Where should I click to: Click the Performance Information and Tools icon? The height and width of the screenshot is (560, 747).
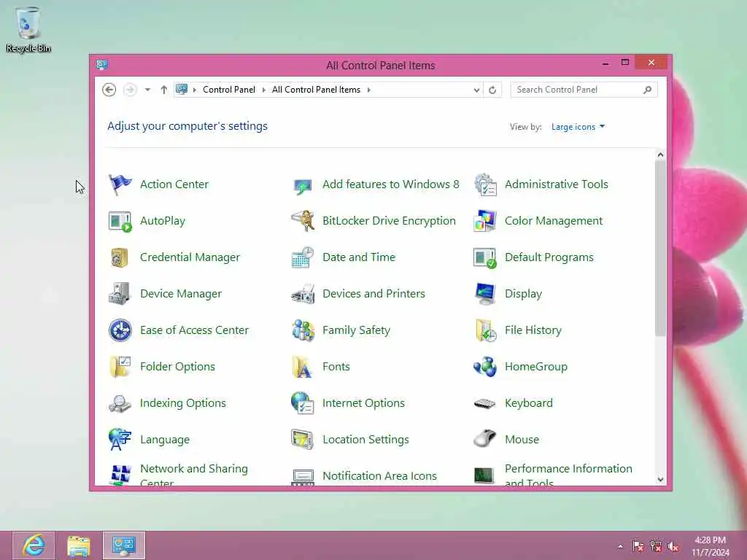pyautogui.click(x=484, y=475)
